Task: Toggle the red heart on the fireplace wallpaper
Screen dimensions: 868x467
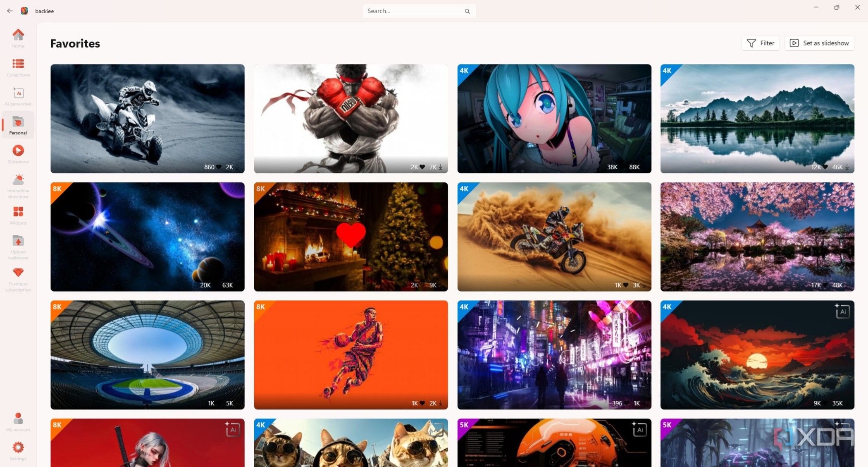Action: point(351,235)
